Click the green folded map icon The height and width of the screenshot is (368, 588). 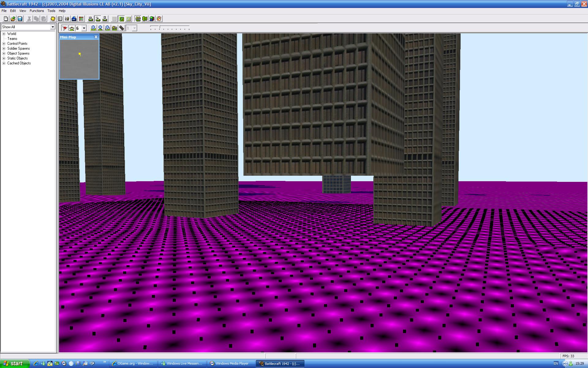145,19
